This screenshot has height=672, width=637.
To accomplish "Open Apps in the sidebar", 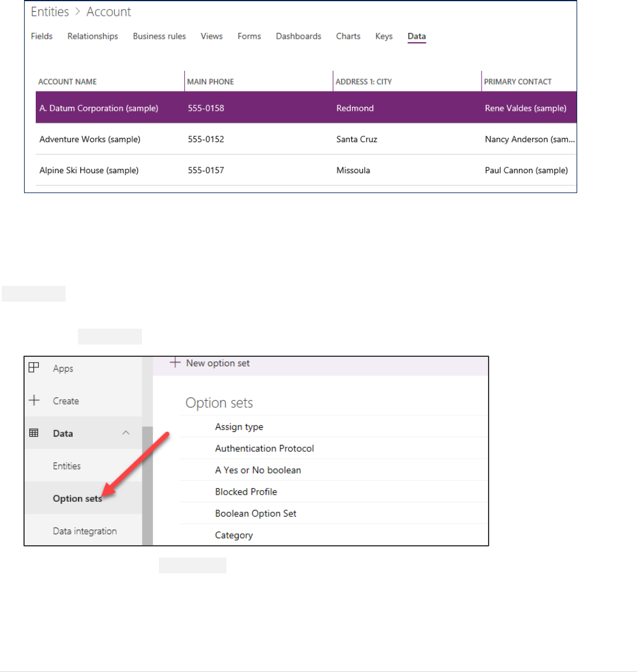I will click(x=63, y=369).
